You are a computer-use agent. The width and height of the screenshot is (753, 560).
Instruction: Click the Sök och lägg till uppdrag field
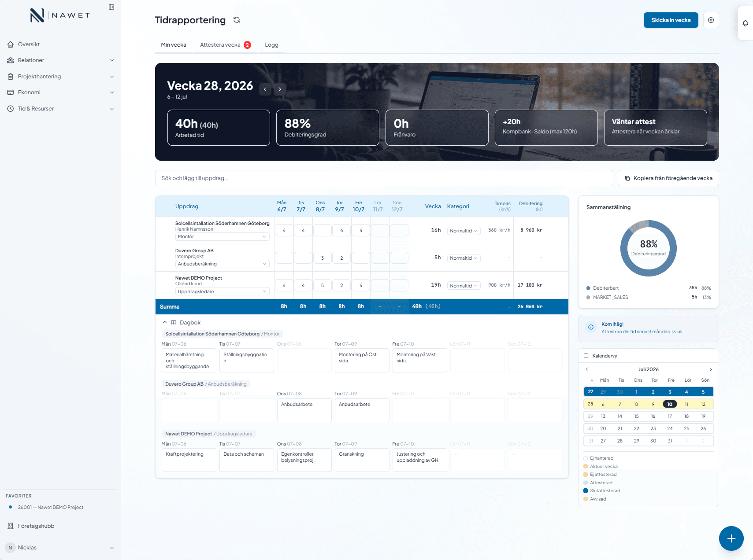click(384, 178)
